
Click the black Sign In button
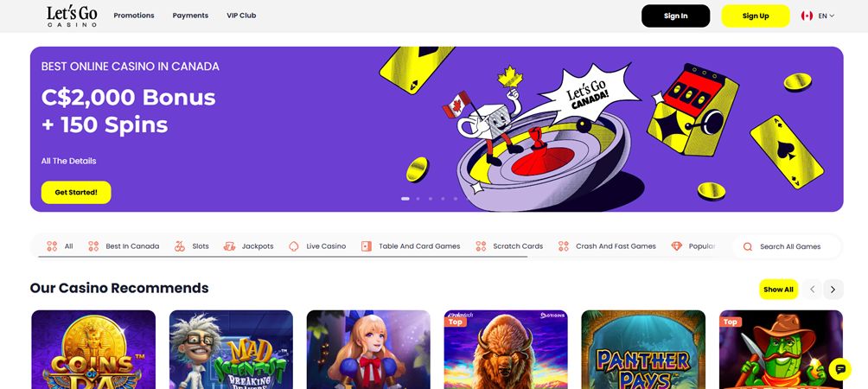coord(675,16)
